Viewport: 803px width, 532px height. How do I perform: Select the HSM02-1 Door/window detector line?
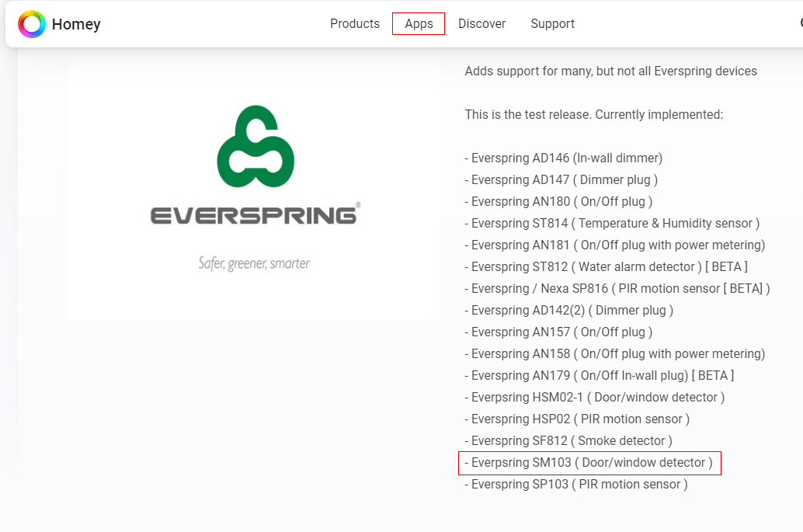[595, 398]
